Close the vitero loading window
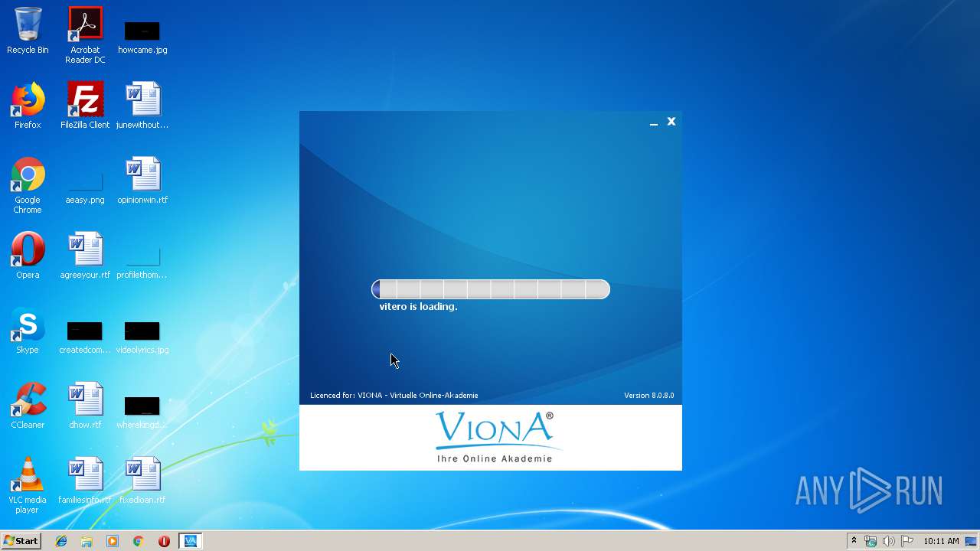Viewport: 980px width, 551px height. point(671,122)
